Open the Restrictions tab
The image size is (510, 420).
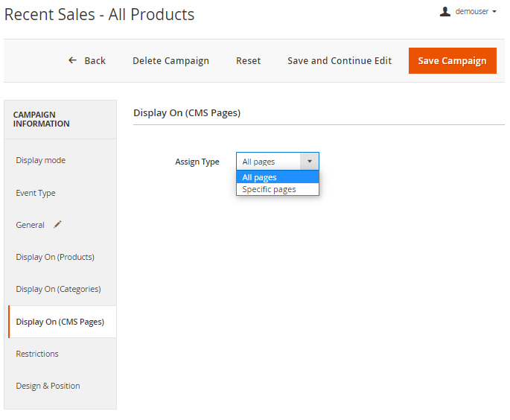coord(37,354)
